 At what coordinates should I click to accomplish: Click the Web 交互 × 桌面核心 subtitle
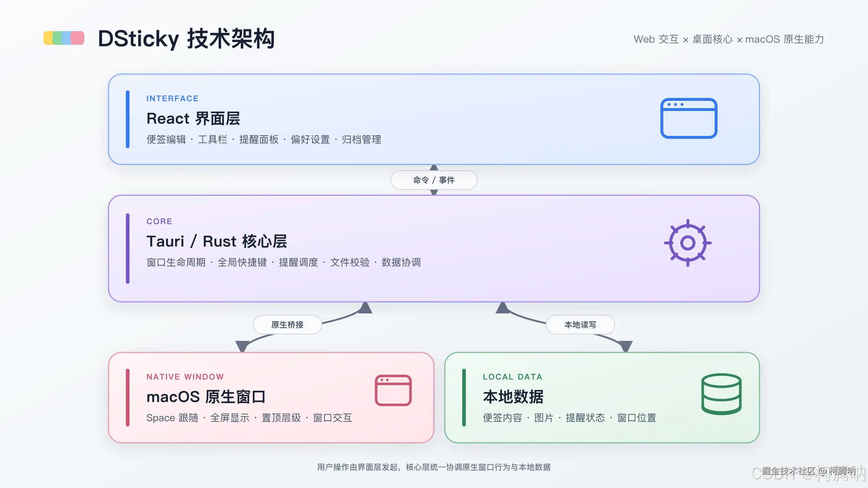click(x=729, y=39)
